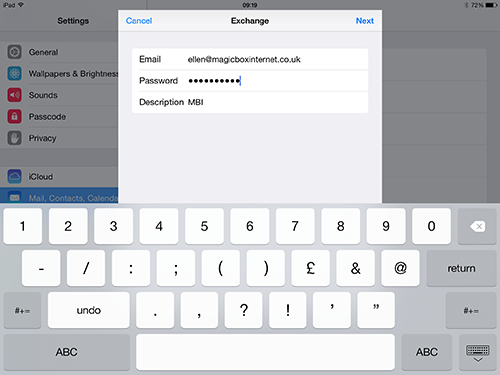The image size is (500, 375).
Task: Tap Next to continue Exchange setup
Action: pyautogui.click(x=365, y=21)
